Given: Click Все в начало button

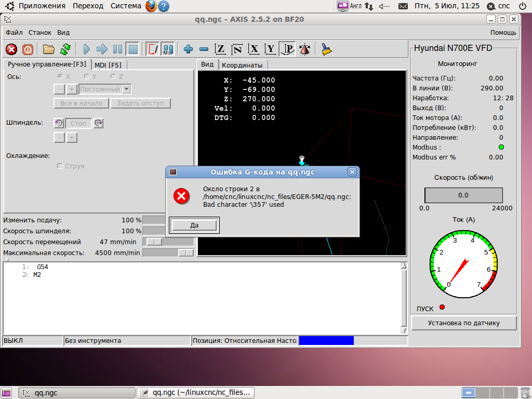Looking at the screenshot, I should (x=81, y=103).
